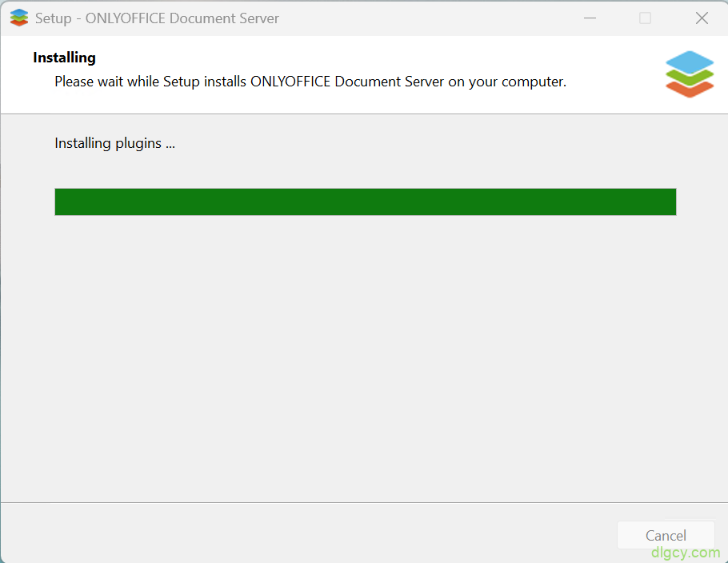This screenshot has height=563, width=728.
Task: Minimize the Setup window
Action: tap(590, 18)
